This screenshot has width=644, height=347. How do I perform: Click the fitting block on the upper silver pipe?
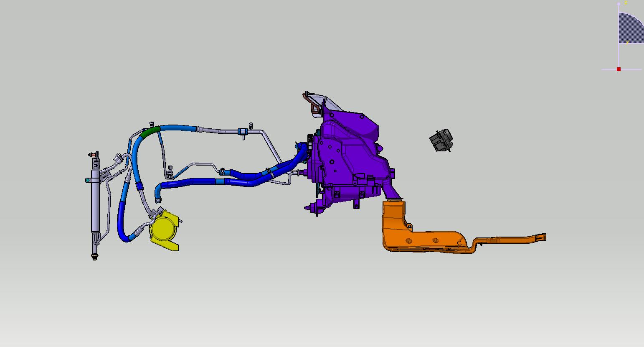coord(243,132)
